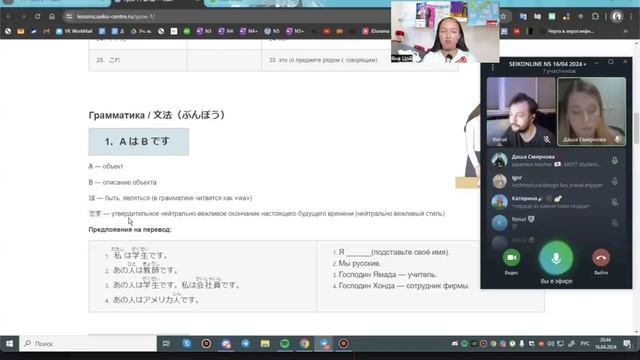Open the browser three-dot menu

(x=631, y=16)
